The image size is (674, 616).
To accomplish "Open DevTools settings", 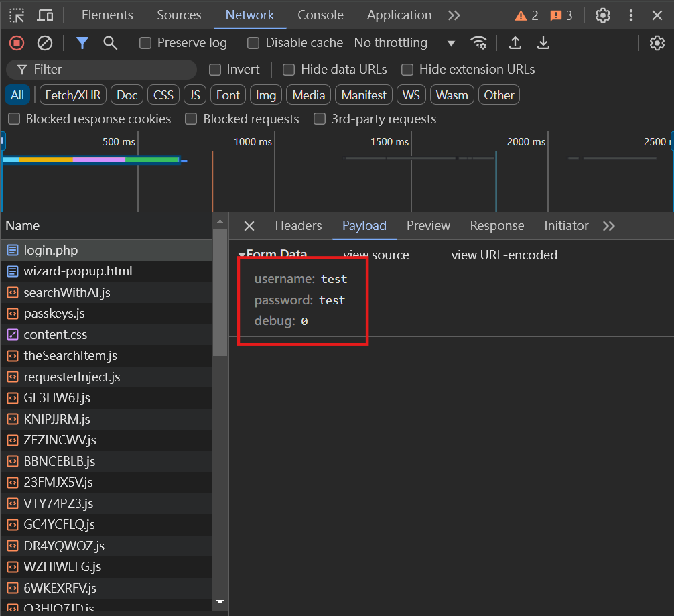I will [x=602, y=15].
